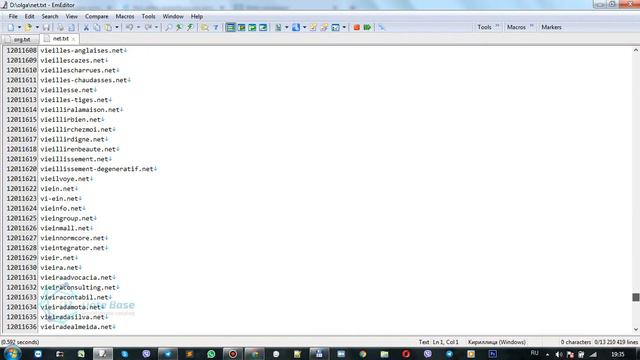Screen dimensions: 640x360
Task: Click the Print toolbar icon
Action: [60, 27]
